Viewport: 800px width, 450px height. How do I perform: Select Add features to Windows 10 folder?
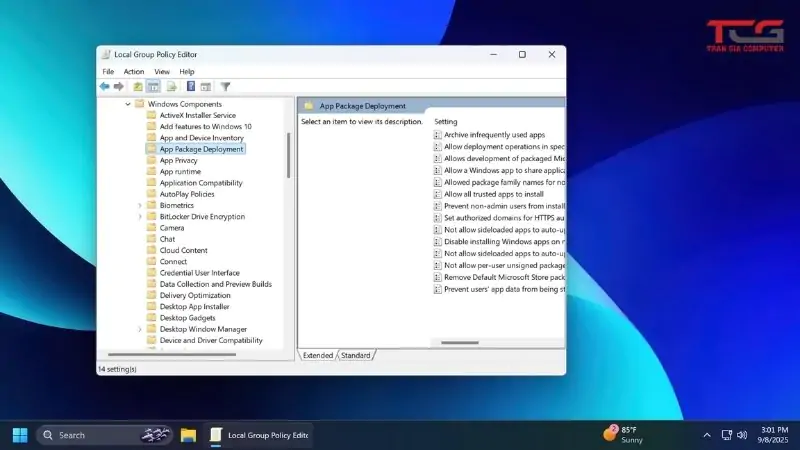click(x=205, y=127)
